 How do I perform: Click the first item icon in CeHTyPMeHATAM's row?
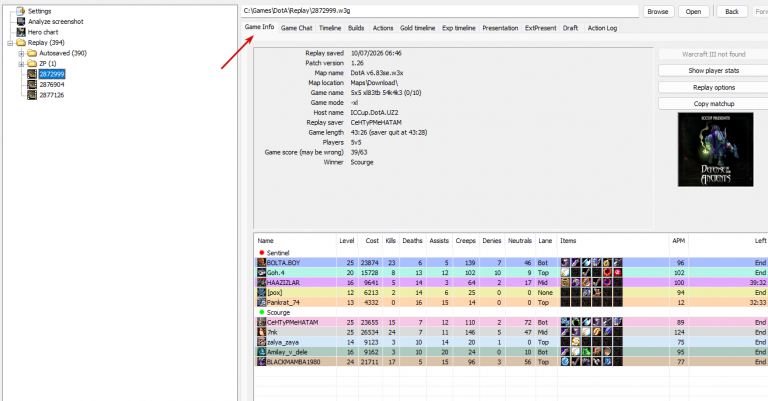tap(565, 322)
